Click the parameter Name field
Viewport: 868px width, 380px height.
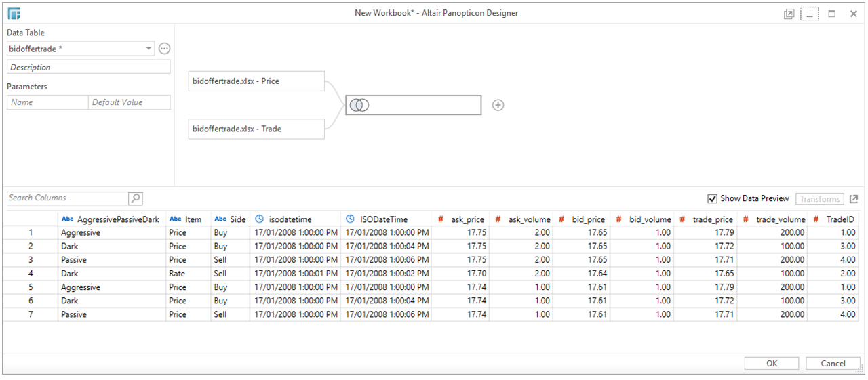(x=47, y=102)
